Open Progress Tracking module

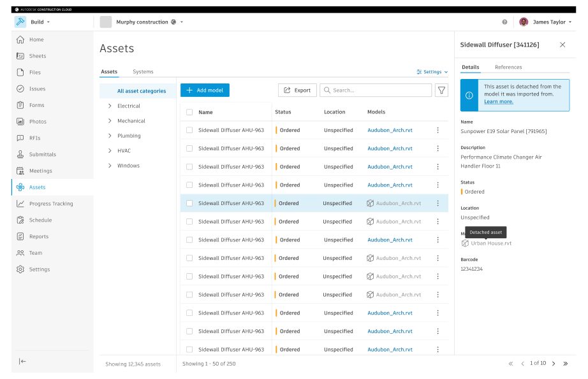pyautogui.click(x=50, y=204)
